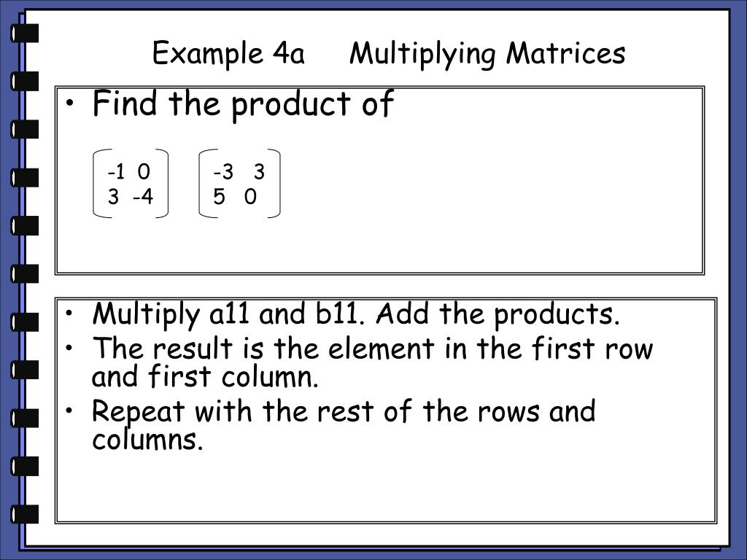
Task: Click the "Repeat with the rest" bullet line
Action: pyautogui.click(x=344, y=411)
